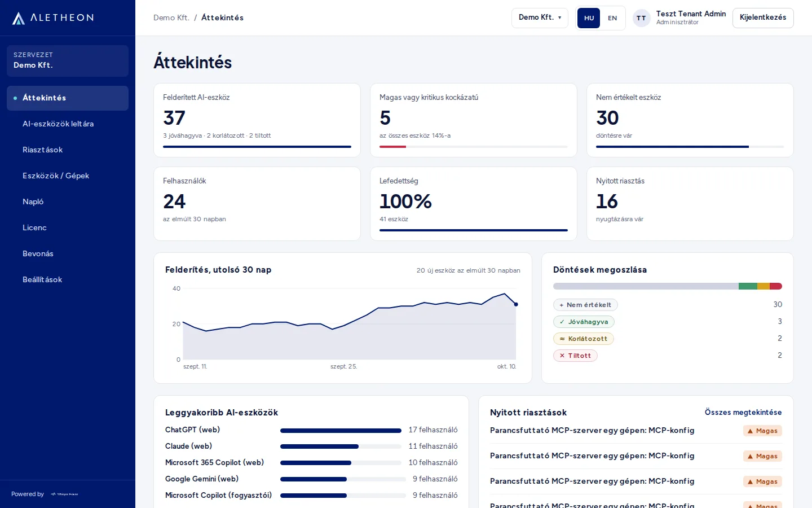Click the Döntések megoszlása stacked color bar

668,286
